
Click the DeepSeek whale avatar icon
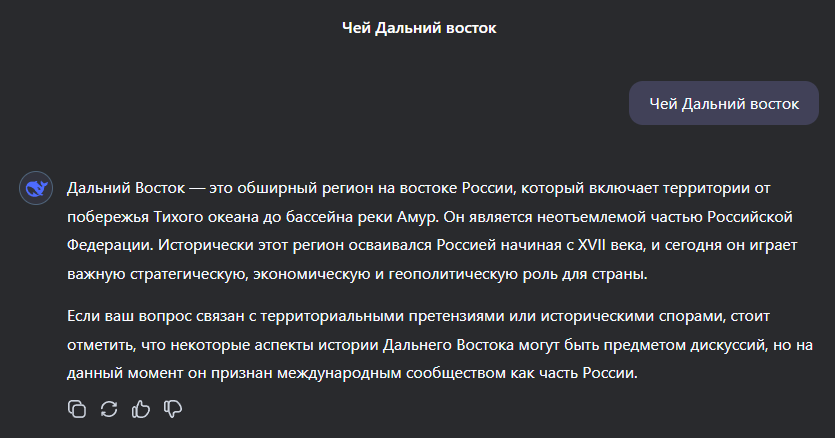coord(36,187)
